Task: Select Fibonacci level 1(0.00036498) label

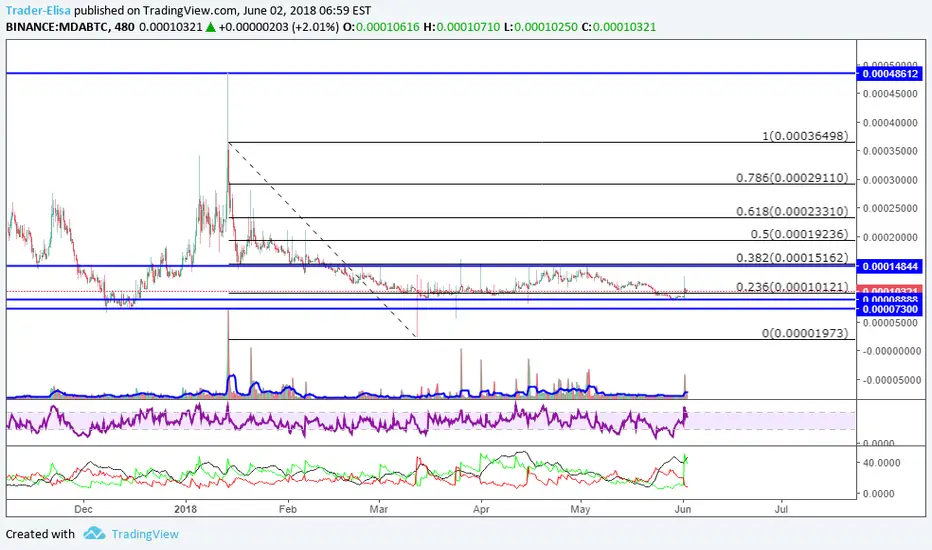Action: tap(805, 136)
